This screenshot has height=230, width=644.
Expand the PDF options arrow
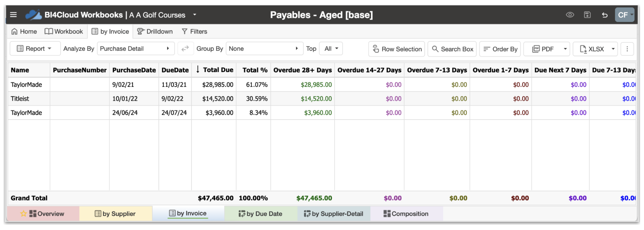(x=565, y=49)
